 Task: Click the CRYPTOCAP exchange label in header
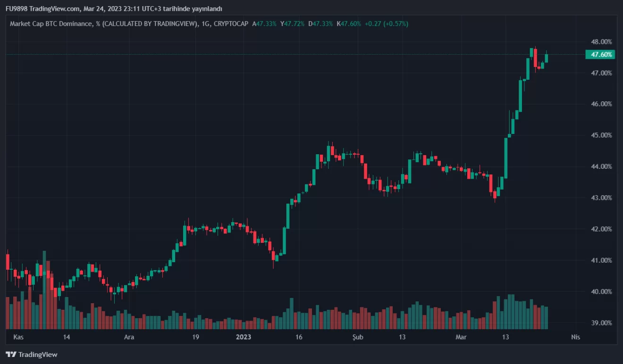[231, 24]
